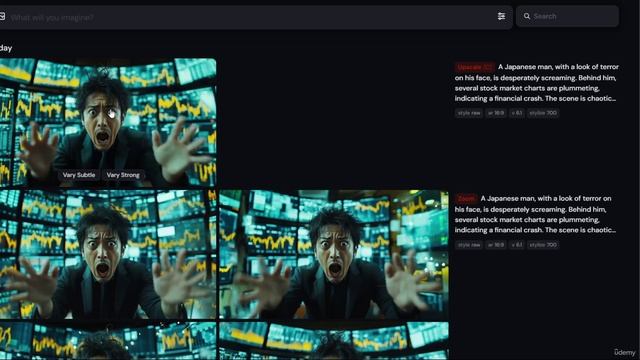This screenshot has height=360, width=640.
Task: Click 'stylize 700' tag of Upscale job
Action: 543,113
